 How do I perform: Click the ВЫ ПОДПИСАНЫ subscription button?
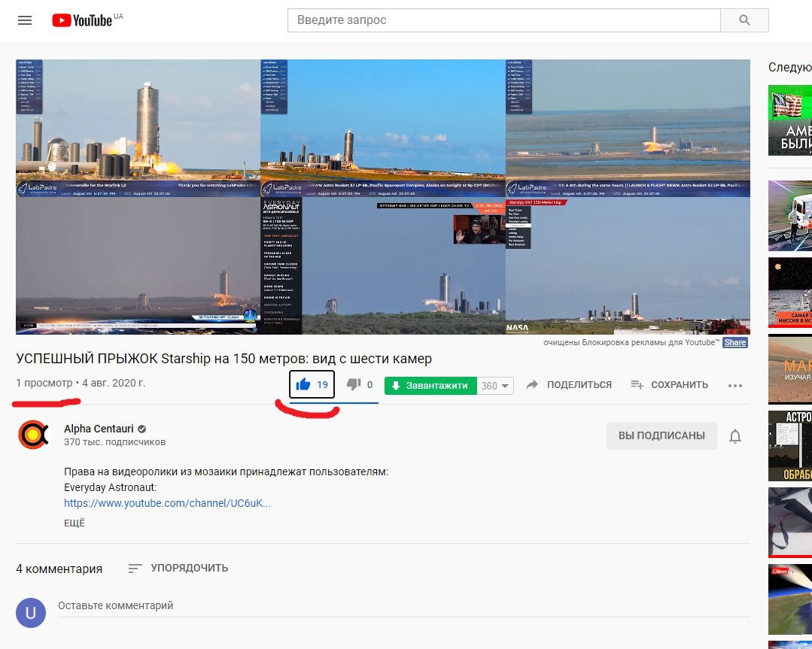coord(661,435)
